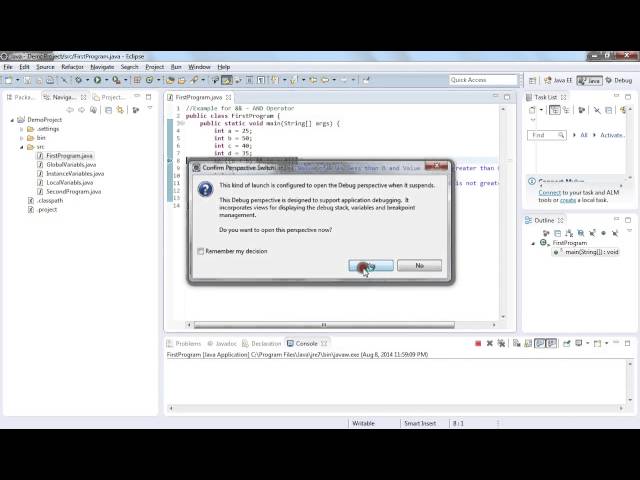Expand the bin folder

pos(22,138)
